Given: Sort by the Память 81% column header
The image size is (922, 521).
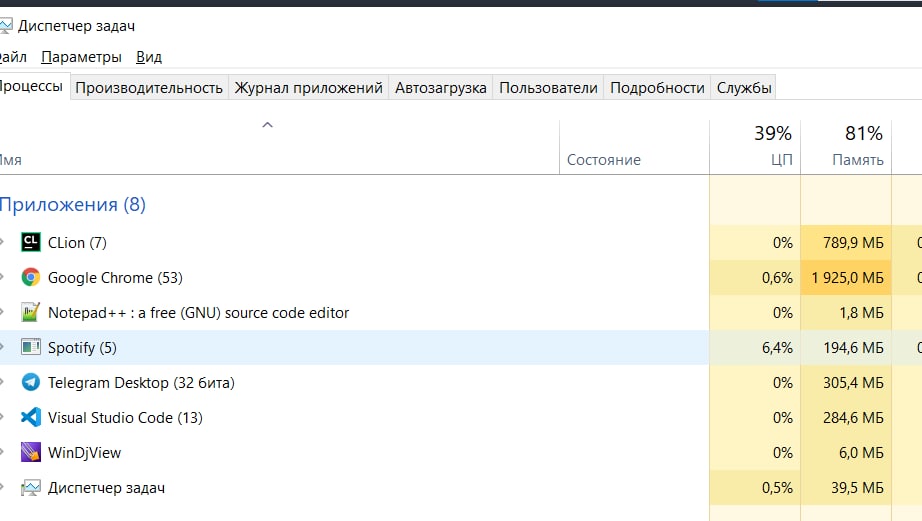Looking at the screenshot, I should (846, 147).
